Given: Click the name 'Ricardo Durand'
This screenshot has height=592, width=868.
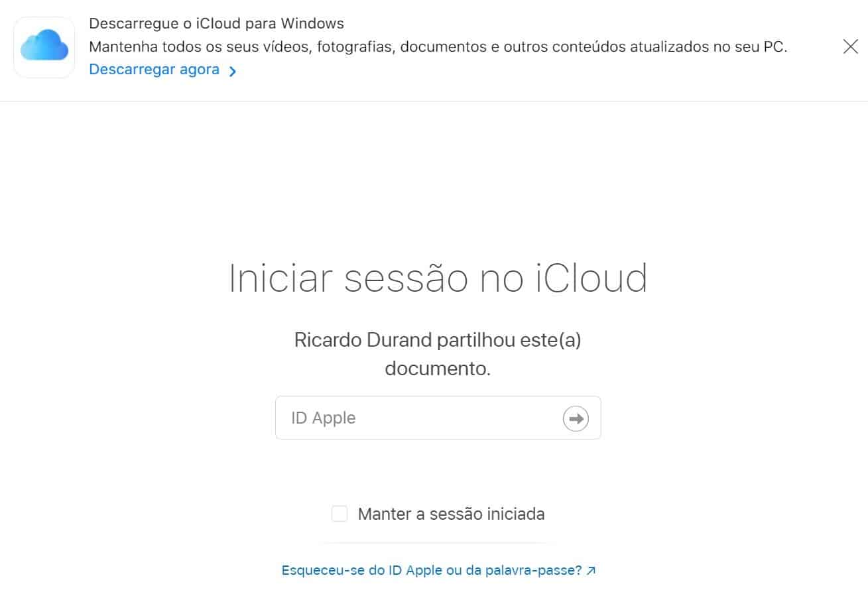Looking at the screenshot, I should click(x=363, y=340).
